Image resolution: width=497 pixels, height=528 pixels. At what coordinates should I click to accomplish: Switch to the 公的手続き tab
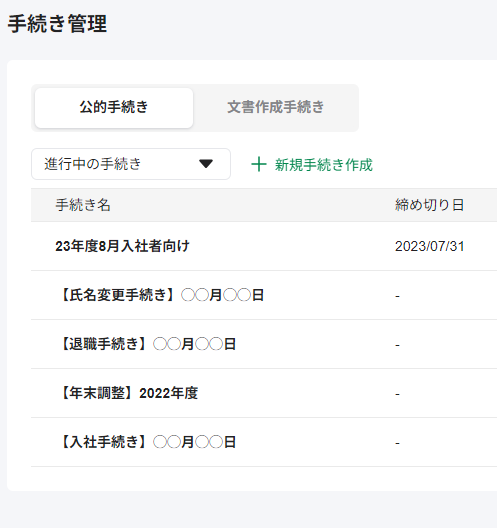click(114, 108)
